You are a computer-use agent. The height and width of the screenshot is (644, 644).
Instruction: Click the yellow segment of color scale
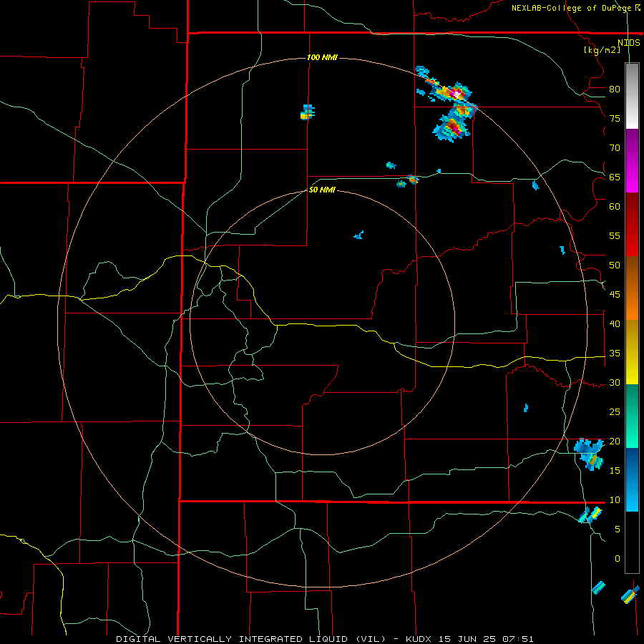point(632,352)
